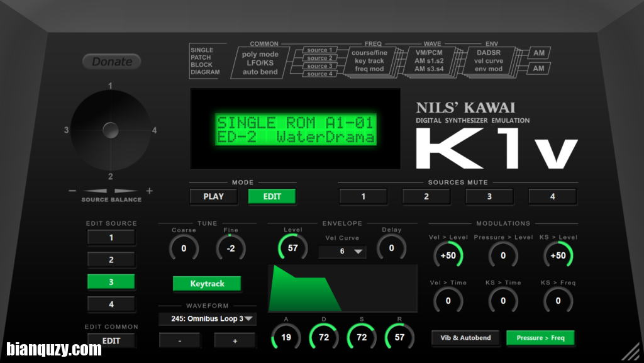644x363 pixels.
Task: Click the Pressure > Level knob
Action: coord(503,255)
